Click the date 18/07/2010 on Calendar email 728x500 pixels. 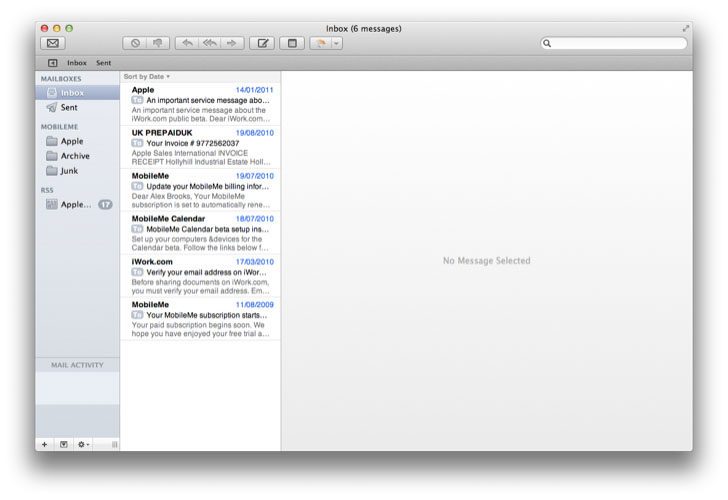click(254, 219)
